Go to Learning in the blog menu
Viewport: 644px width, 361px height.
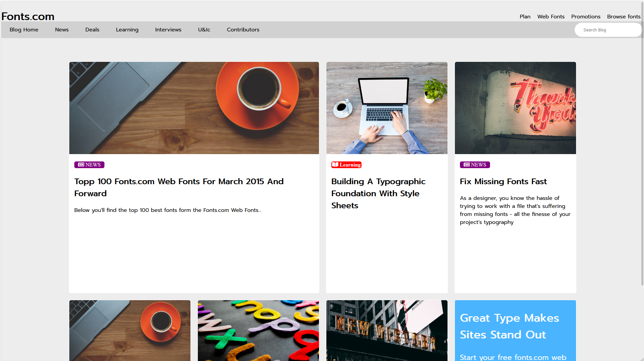click(127, 30)
